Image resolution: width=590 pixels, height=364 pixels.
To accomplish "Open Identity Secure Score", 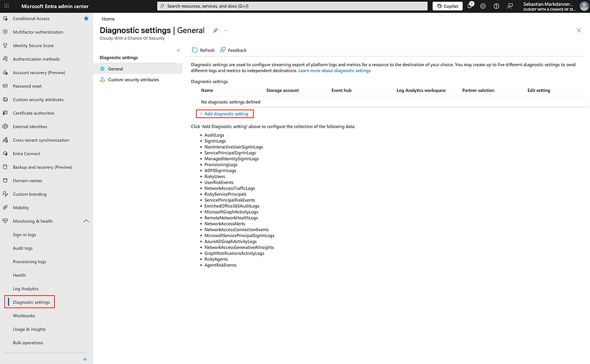I will coord(33,46).
